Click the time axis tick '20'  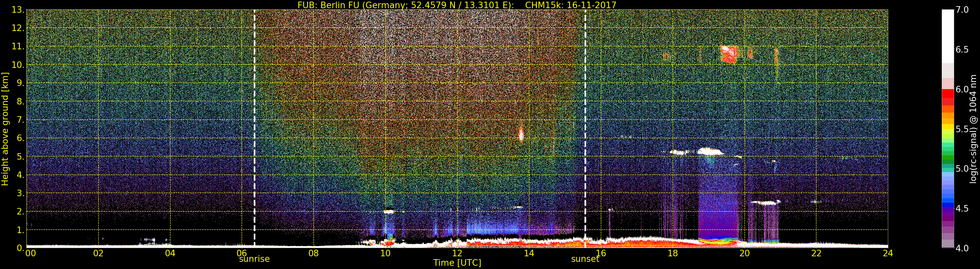[744, 253]
